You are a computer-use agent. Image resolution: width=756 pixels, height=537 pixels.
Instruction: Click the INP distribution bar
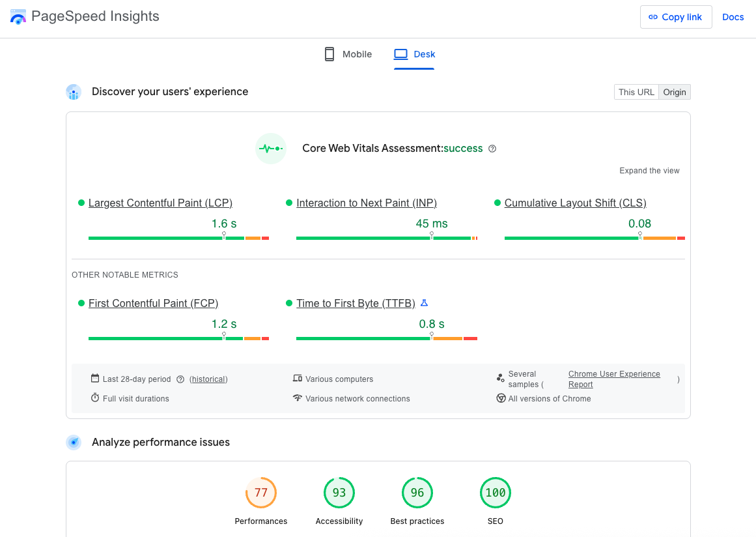coord(387,239)
